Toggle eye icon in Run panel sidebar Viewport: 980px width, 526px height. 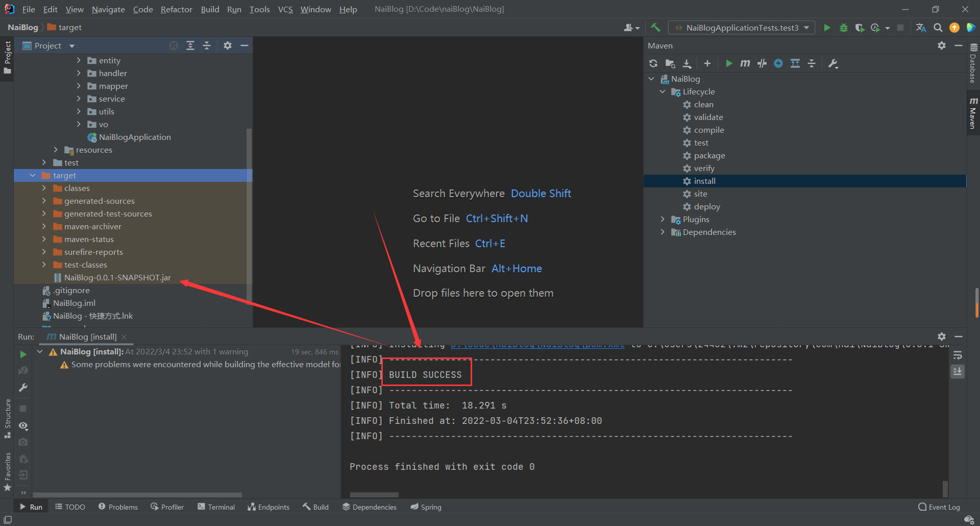point(23,425)
